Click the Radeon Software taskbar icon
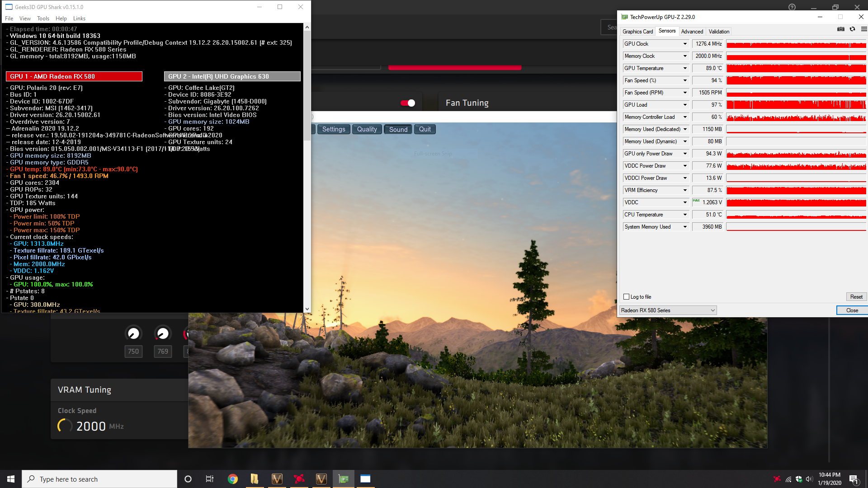Viewport: 868px width, 488px height. pyautogui.click(x=299, y=479)
